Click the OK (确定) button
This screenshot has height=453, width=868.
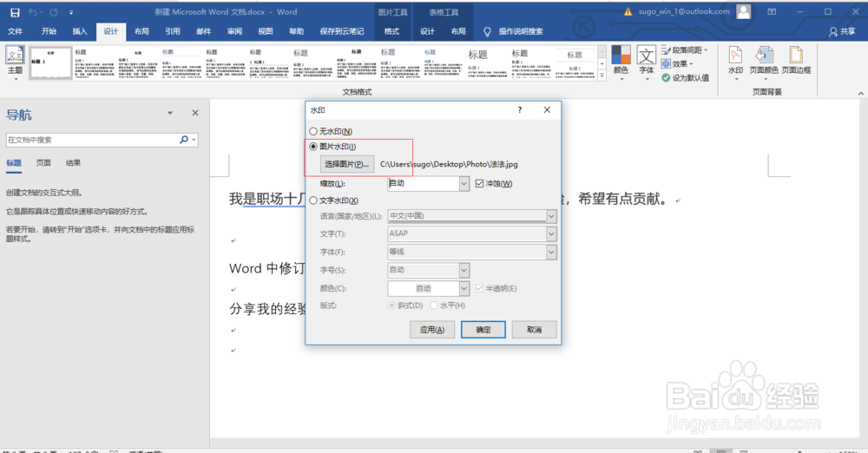pos(483,330)
